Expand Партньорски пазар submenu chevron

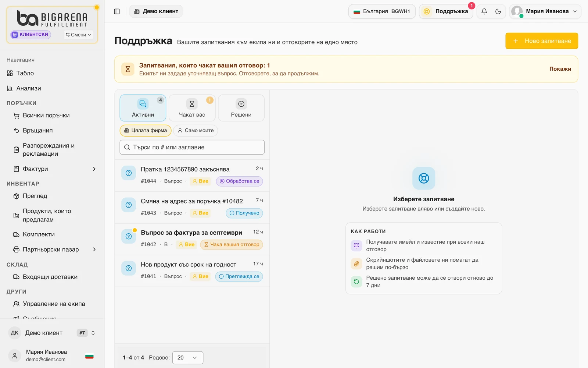[x=94, y=250]
